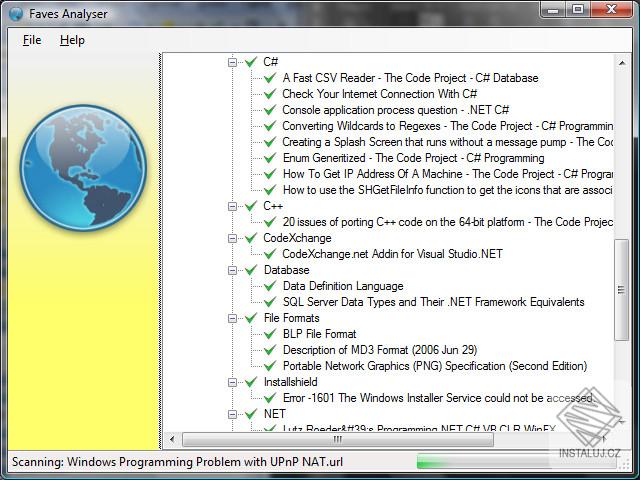Image resolution: width=640 pixels, height=480 pixels.
Task: Click checkmark of How To Get IP Address
Action: [270, 174]
